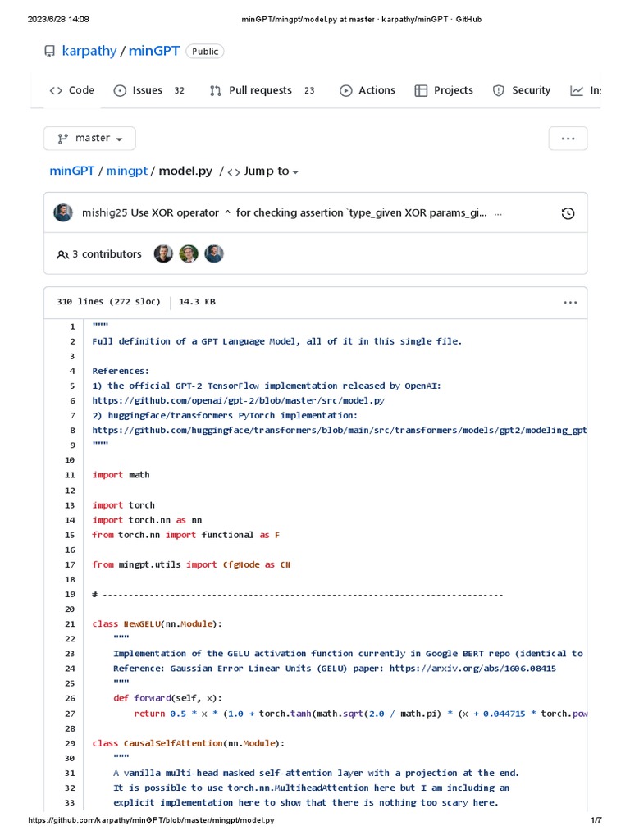Go to the Actions tab
The width and height of the screenshot is (630, 840).
tap(367, 90)
